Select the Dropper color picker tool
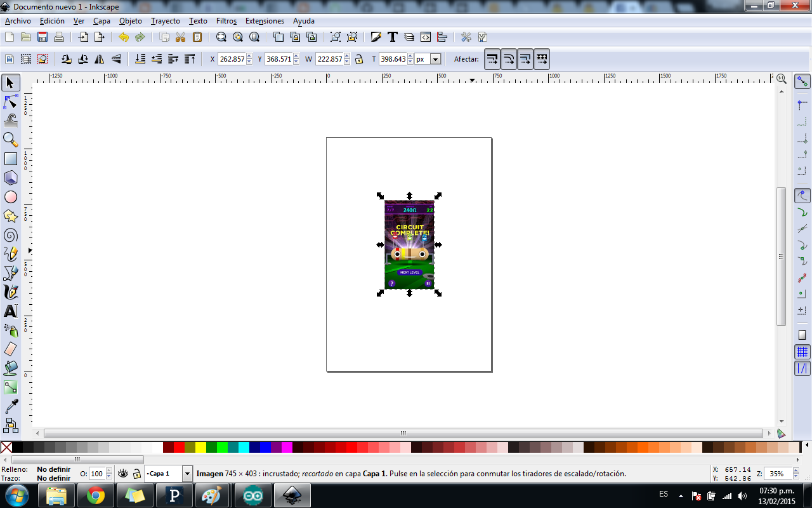812x508 pixels. pyautogui.click(x=11, y=406)
